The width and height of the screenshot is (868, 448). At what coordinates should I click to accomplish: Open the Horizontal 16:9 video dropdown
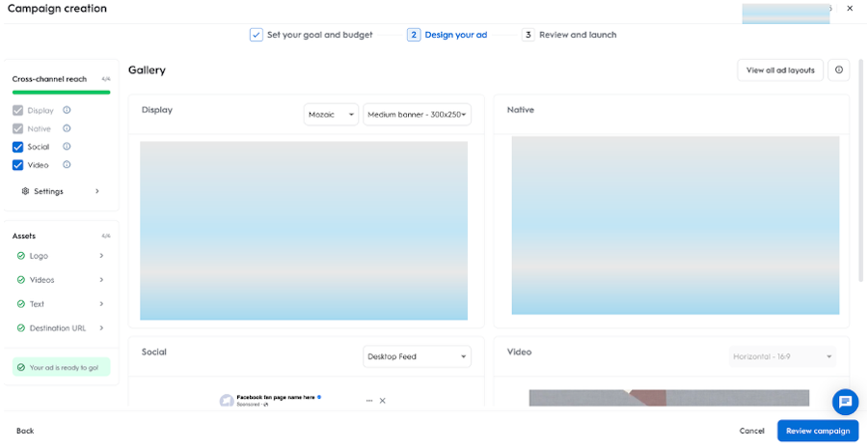pos(783,356)
